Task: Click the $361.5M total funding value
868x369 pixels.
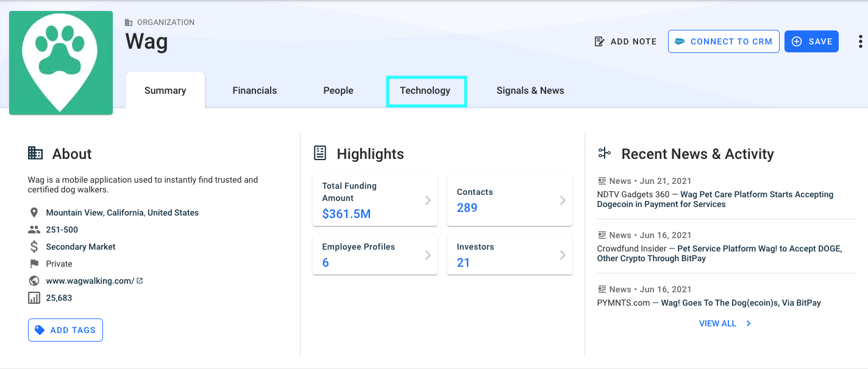Action: coord(346,214)
